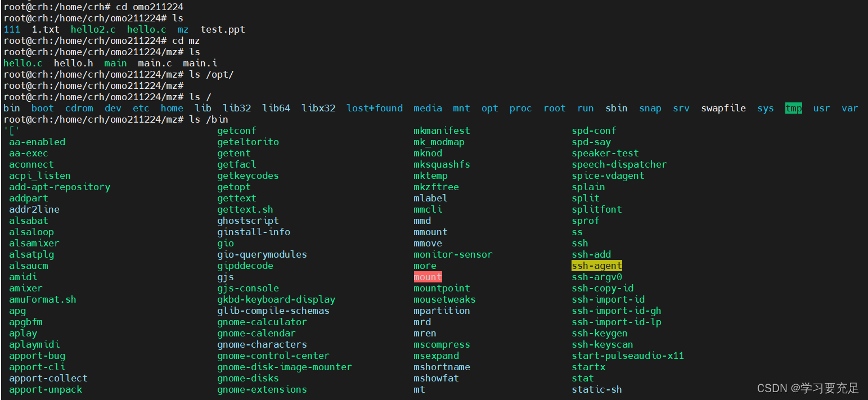The width and height of the screenshot is (868, 400).
Task: Click the snap directory name
Action: pos(650,108)
